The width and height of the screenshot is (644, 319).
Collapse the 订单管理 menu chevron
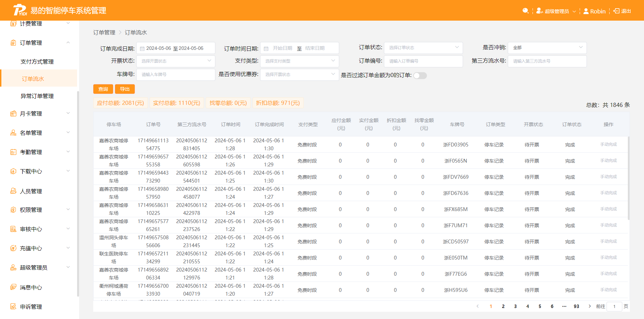coord(68,43)
